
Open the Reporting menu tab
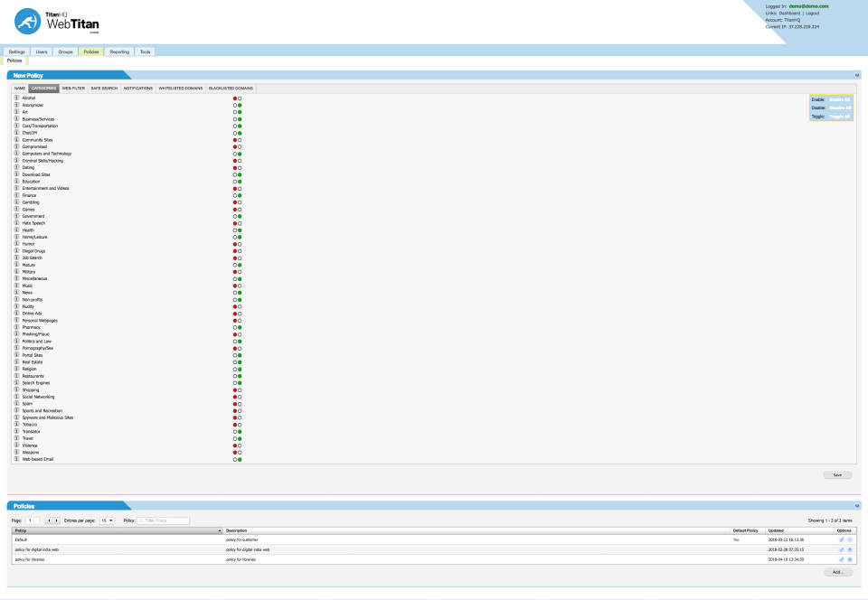[119, 52]
